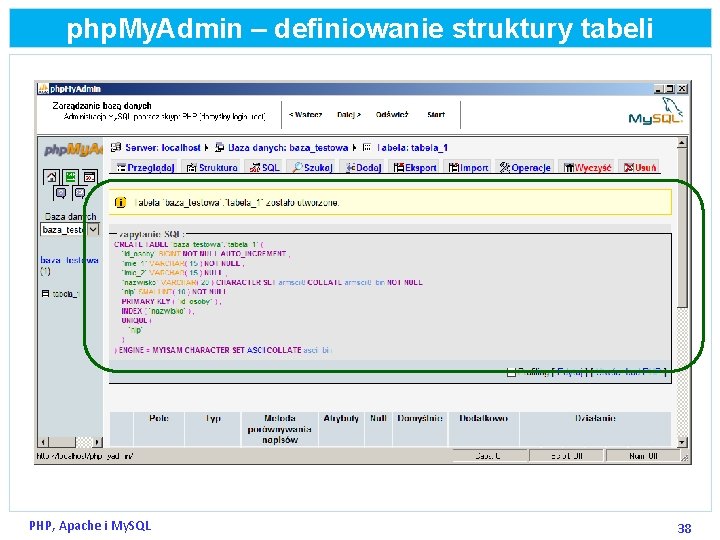Open the Przeglądaj tab
This screenshot has height=540, width=720.
point(146,168)
